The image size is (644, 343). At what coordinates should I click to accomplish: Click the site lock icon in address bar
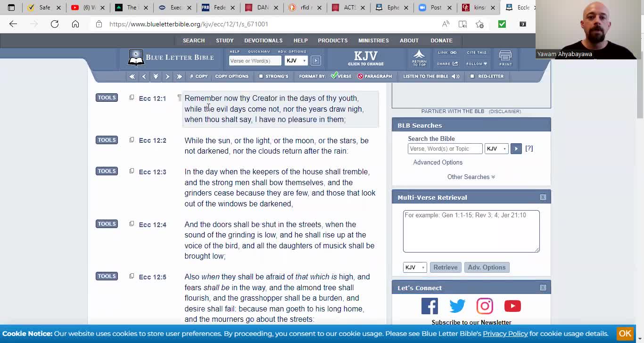pos(99,24)
